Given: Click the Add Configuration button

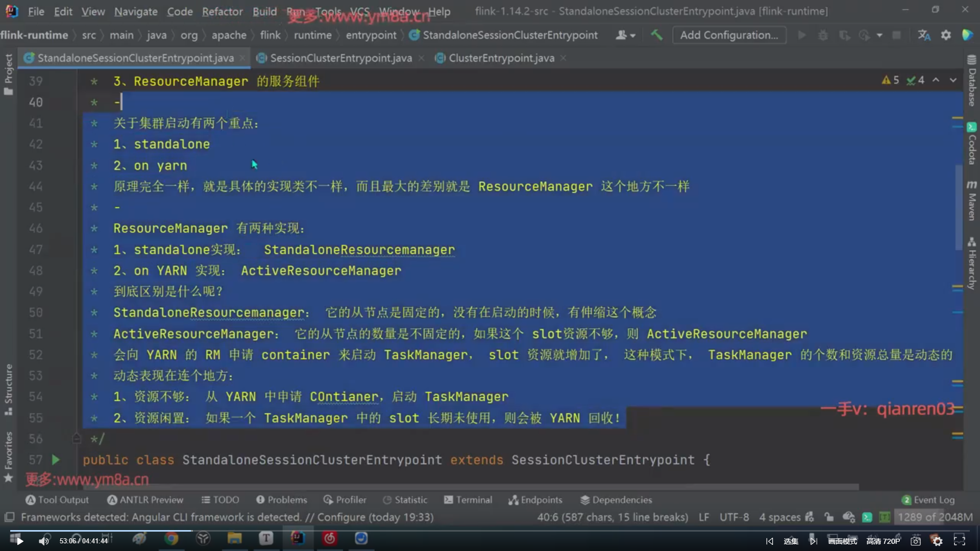Looking at the screenshot, I should pyautogui.click(x=729, y=35).
